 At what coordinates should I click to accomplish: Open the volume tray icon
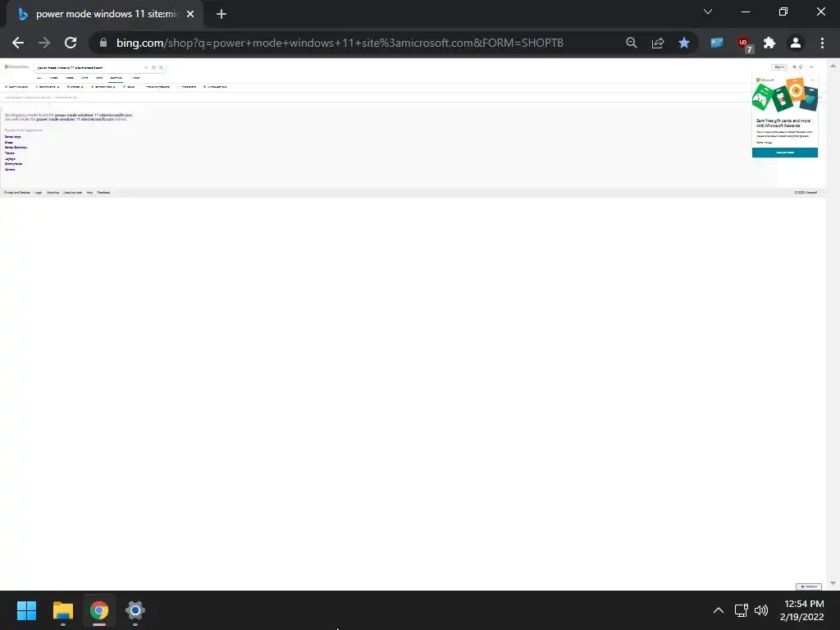[x=760, y=610]
